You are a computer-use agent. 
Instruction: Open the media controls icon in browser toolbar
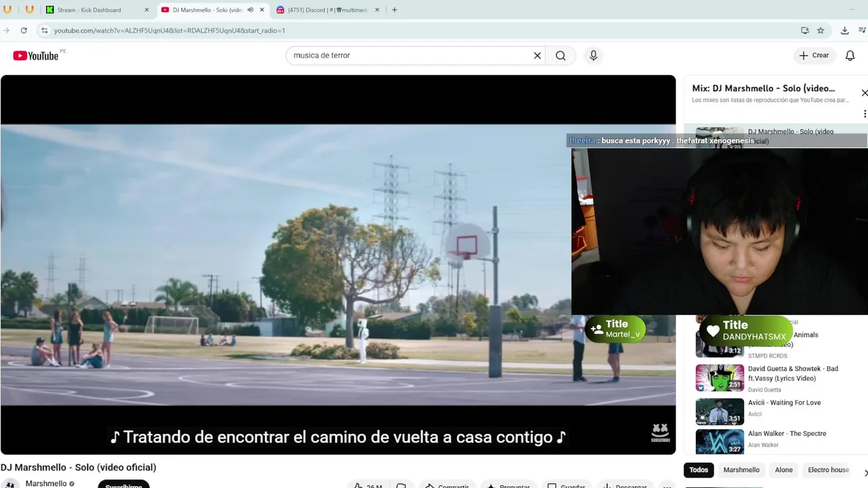pyautogui.click(x=863, y=30)
